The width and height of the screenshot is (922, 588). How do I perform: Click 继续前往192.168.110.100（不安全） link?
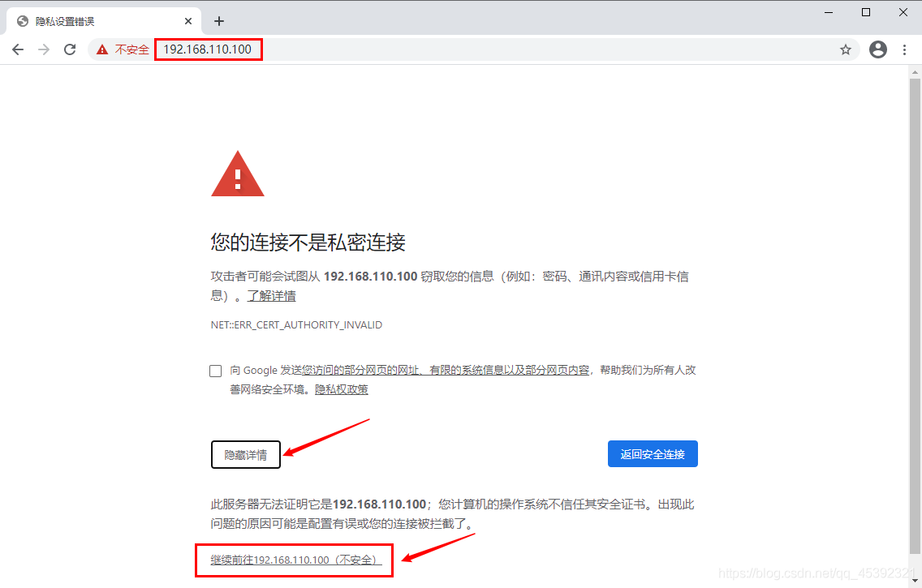click(295, 560)
